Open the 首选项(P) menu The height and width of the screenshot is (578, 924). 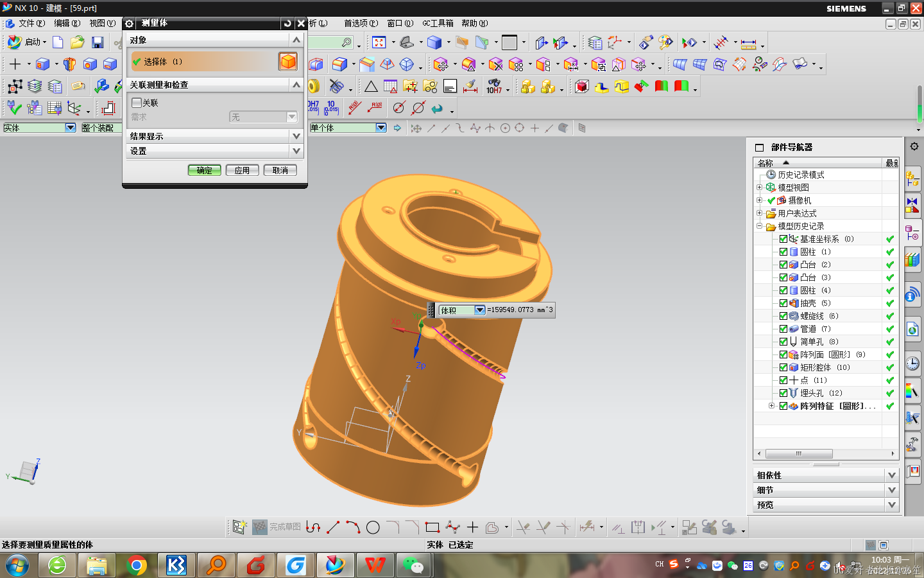coord(361,23)
